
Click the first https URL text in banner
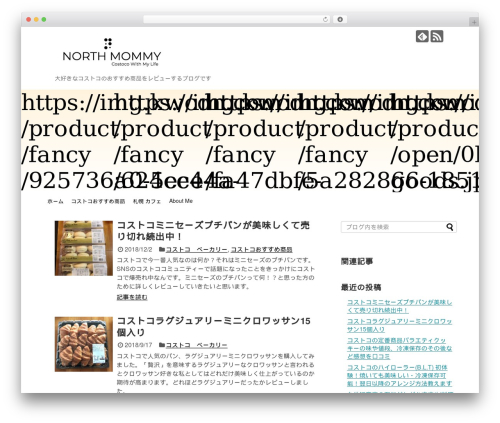click(x=67, y=103)
